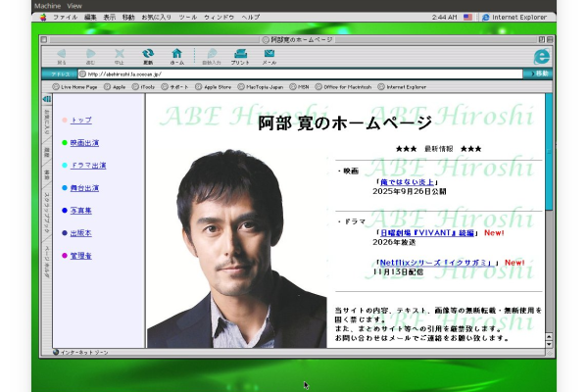Click the US flag input menu icon
Screen dimensions: 588x392
pos(467,17)
